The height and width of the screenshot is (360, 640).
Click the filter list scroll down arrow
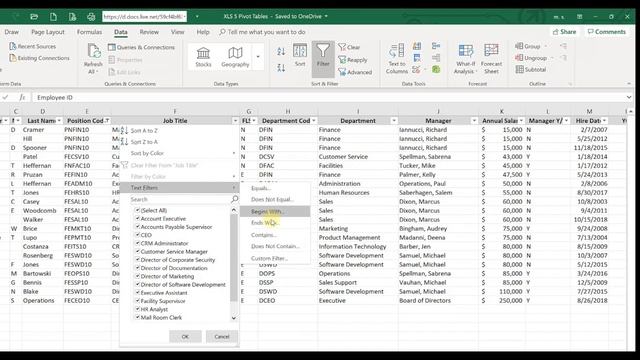(233, 318)
